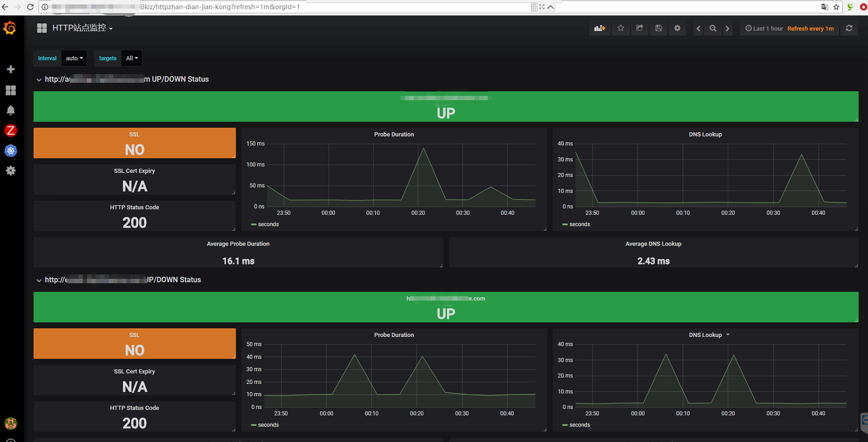
Task: Click the second Probe Duration panel title
Action: 394,335
